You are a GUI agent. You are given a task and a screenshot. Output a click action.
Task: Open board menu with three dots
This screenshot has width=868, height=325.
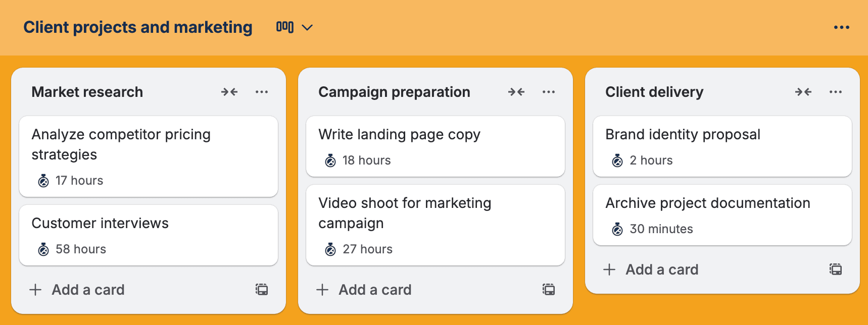coord(842,27)
